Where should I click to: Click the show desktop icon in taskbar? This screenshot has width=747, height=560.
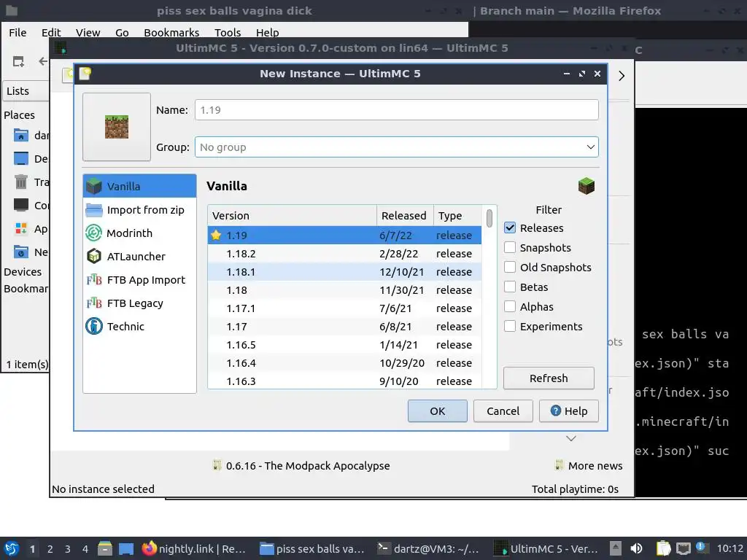(x=125, y=548)
